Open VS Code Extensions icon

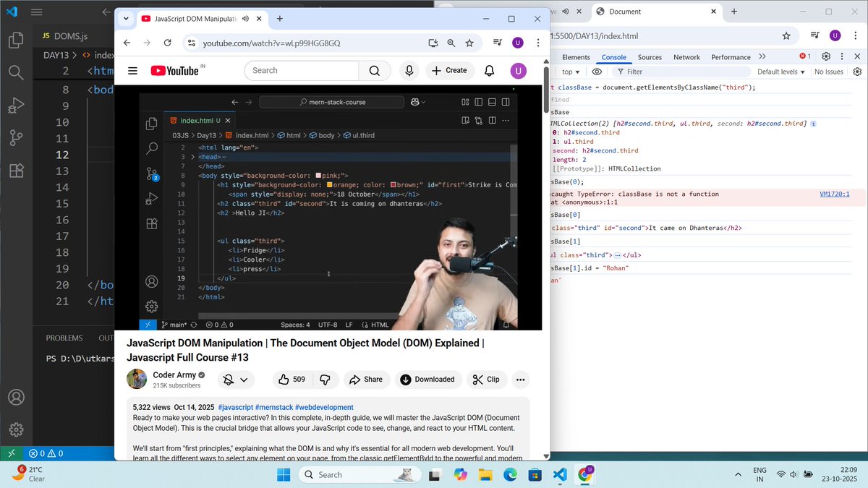click(x=16, y=171)
